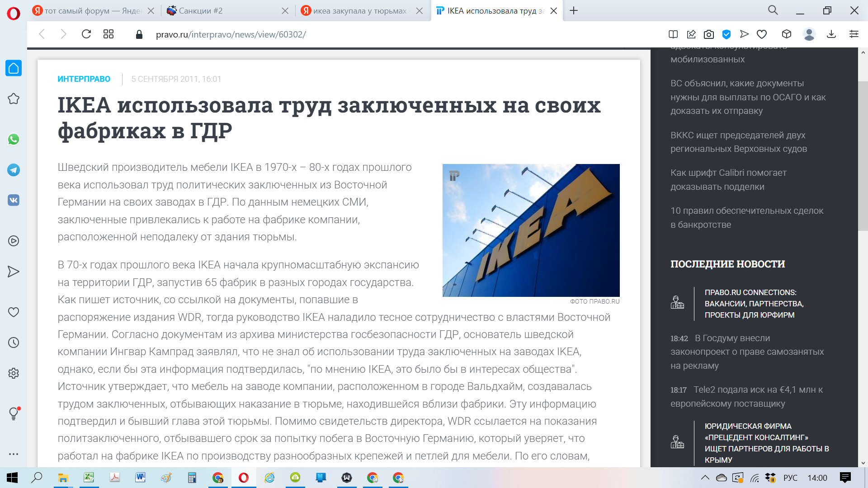Reload the current page

[86, 34]
